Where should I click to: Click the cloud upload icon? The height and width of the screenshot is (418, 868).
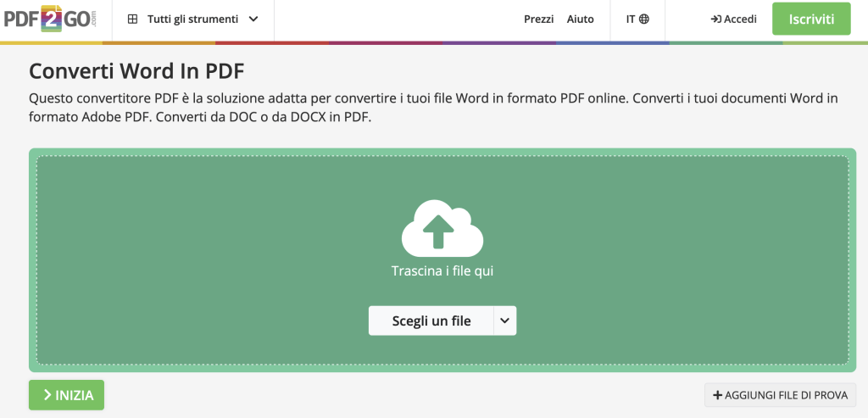coord(442,228)
